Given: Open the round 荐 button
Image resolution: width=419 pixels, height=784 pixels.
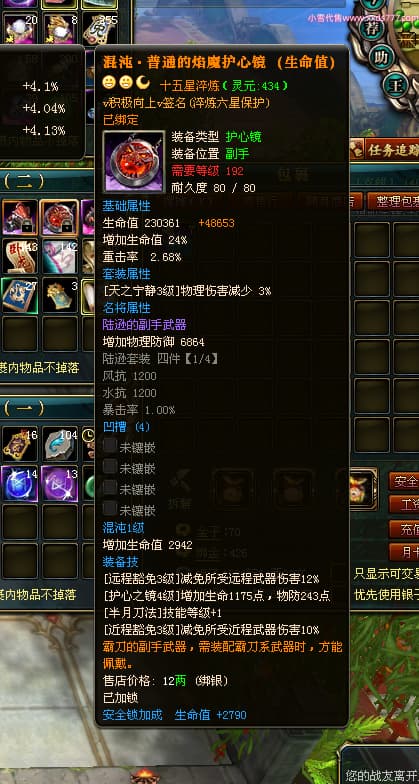Looking at the screenshot, I should click(374, 28).
